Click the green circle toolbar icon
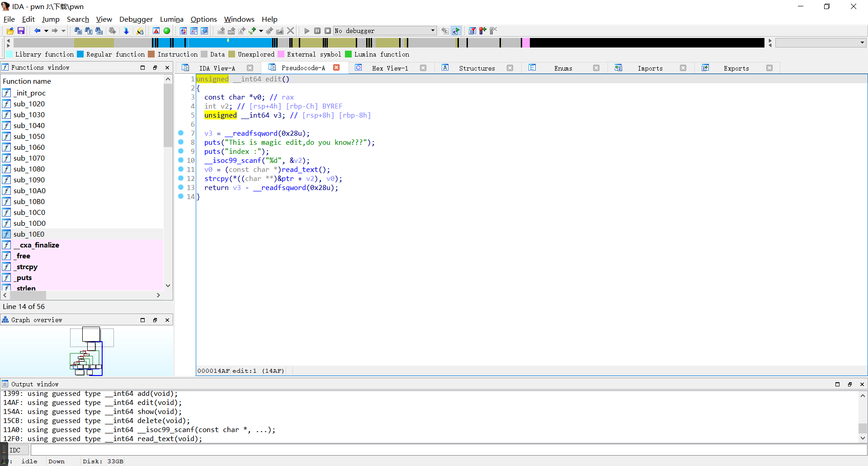Image resolution: width=868 pixels, height=466 pixels. [167, 31]
